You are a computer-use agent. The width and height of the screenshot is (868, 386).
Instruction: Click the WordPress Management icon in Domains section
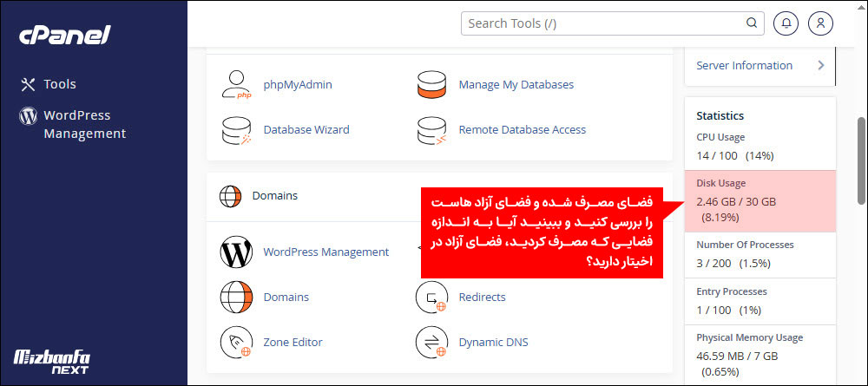click(x=236, y=252)
